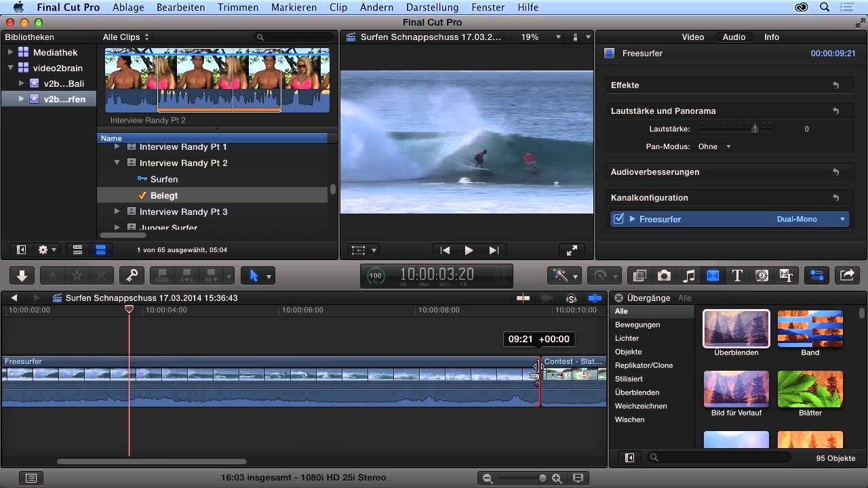Expand the Mediathek library
The height and width of the screenshot is (488, 868).
click(10, 52)
